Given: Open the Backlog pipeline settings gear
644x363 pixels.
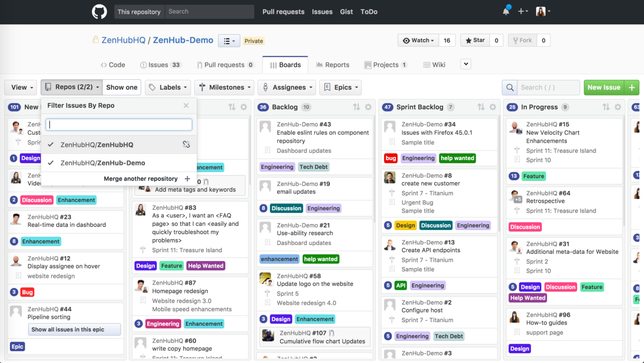Looking at the screenshot, I should (368, 107).
